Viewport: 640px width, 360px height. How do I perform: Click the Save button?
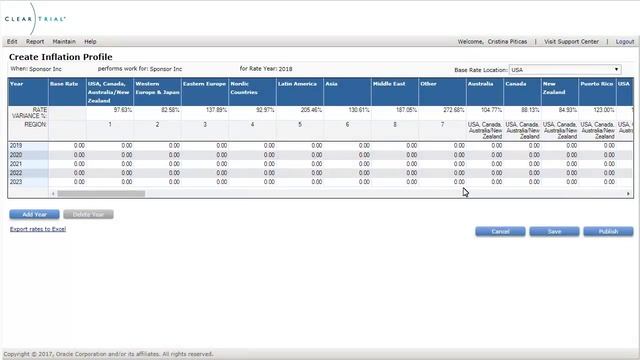click(554, 231)
